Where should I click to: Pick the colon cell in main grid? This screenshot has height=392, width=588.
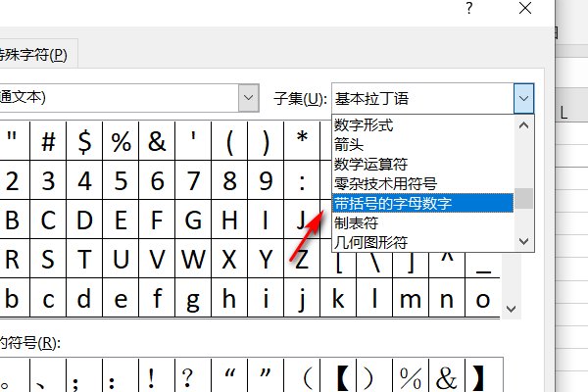coord(302,180)
